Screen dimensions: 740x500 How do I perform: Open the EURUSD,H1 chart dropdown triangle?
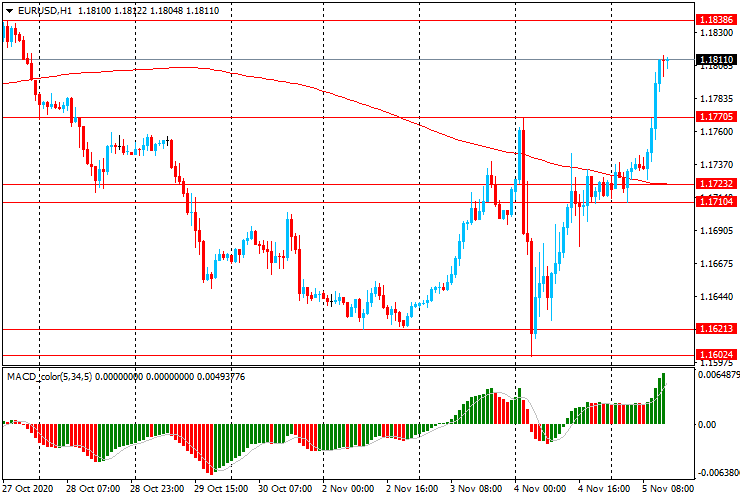point(9,11)
